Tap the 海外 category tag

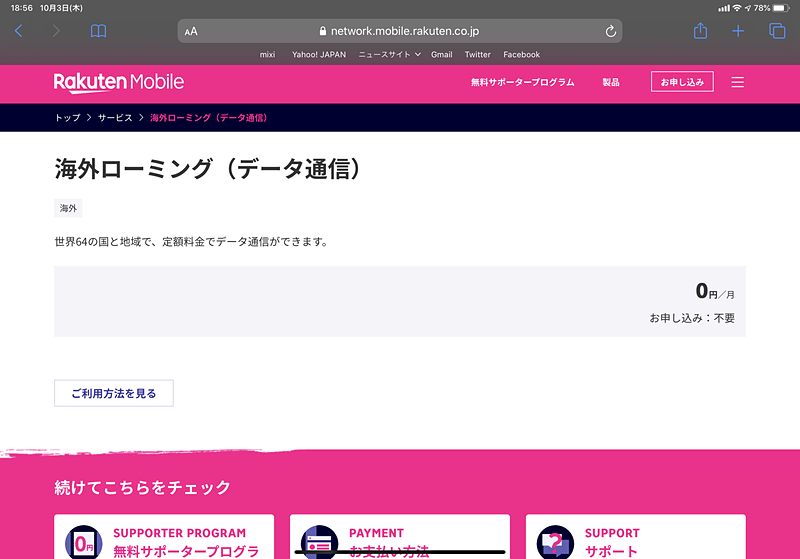coord(68,208)
